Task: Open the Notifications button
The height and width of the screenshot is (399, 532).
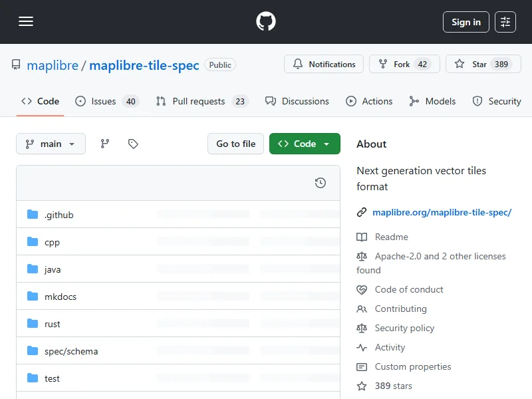Action: pyautogui.click(x=324, y=65)
